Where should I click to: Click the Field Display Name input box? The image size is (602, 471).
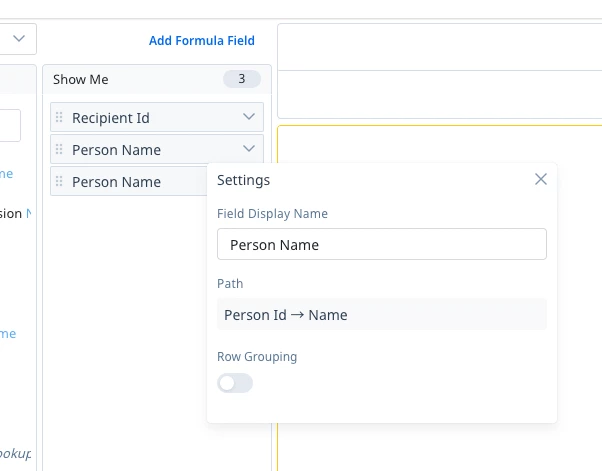tap(382, 244)
